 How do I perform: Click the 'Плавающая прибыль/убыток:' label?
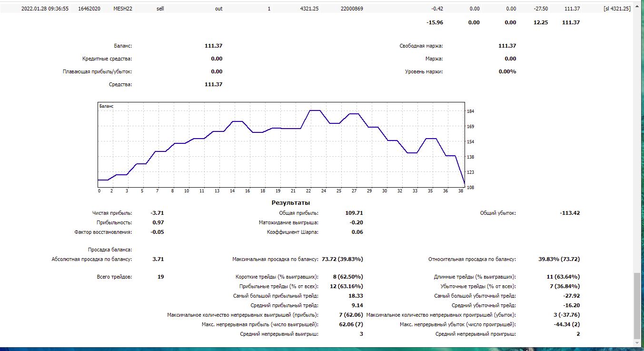tap(98, 71)
